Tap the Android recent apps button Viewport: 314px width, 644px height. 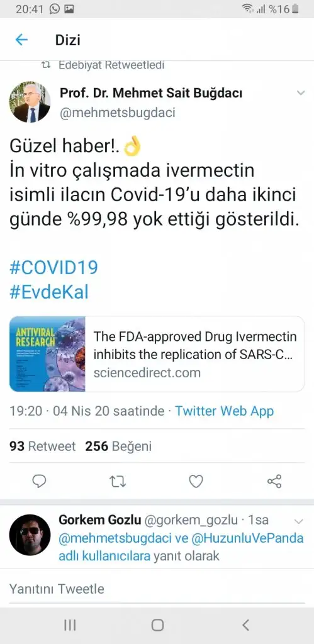[x=70, y=625]
